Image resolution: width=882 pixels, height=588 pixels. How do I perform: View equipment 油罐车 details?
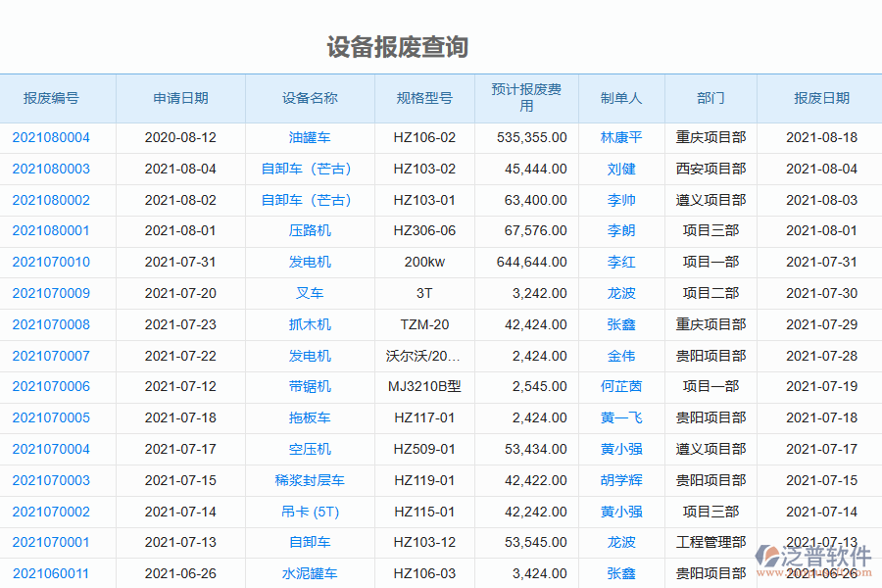pos(309,137)
